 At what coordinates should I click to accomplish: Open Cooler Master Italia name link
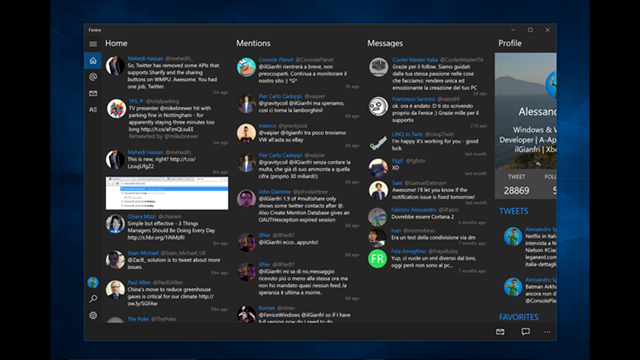[415, 60]
